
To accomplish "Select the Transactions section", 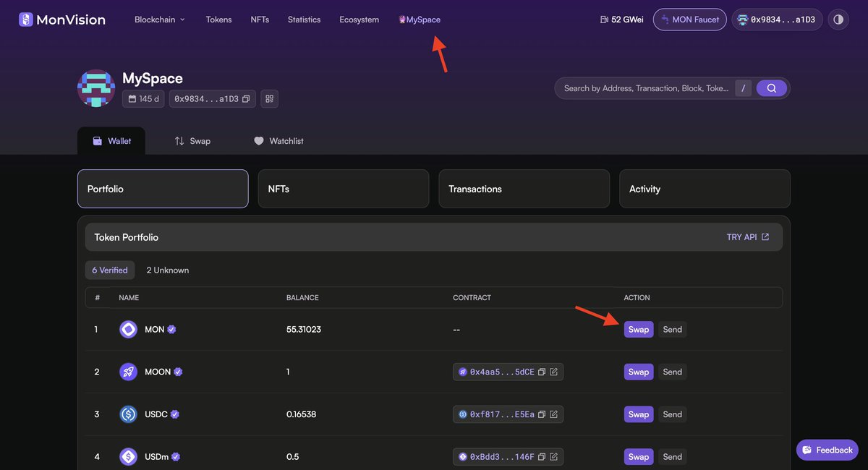I will tap(524, 189).
